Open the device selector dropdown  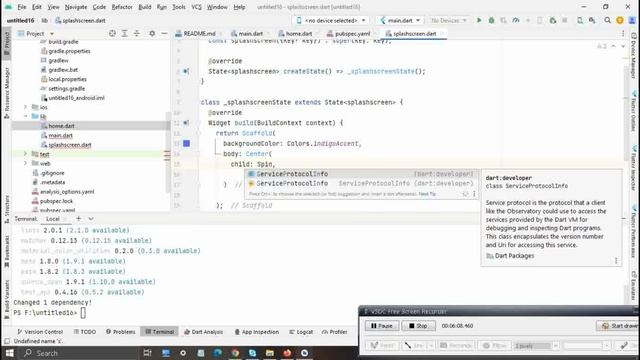pos(331,20)
